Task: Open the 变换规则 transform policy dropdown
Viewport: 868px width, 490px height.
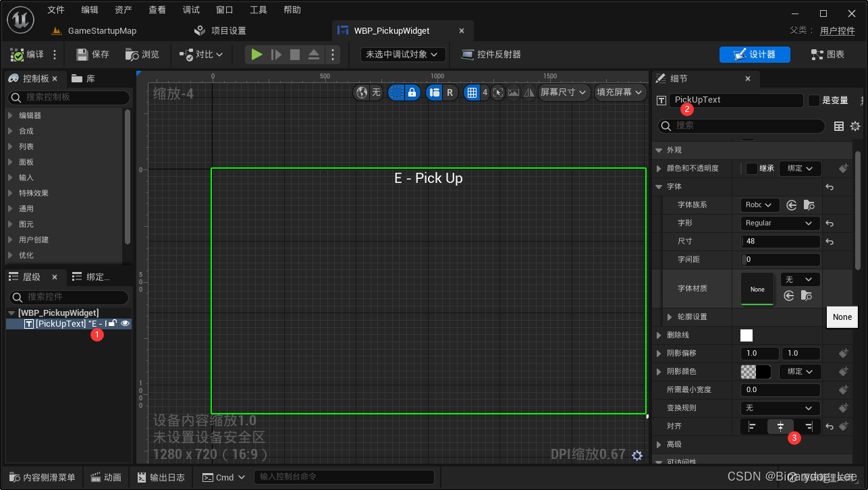Action: (781, 408)
